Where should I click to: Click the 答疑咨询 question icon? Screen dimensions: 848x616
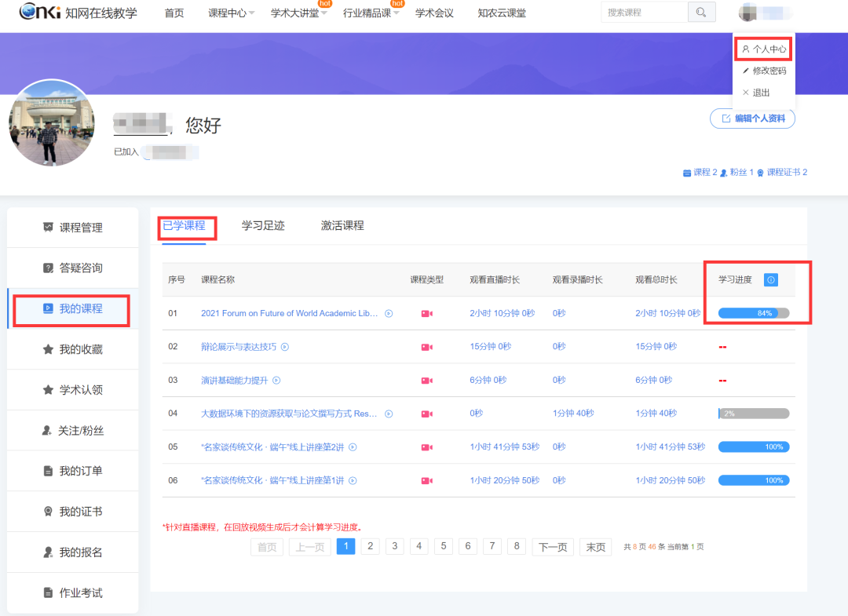(48, 268)
